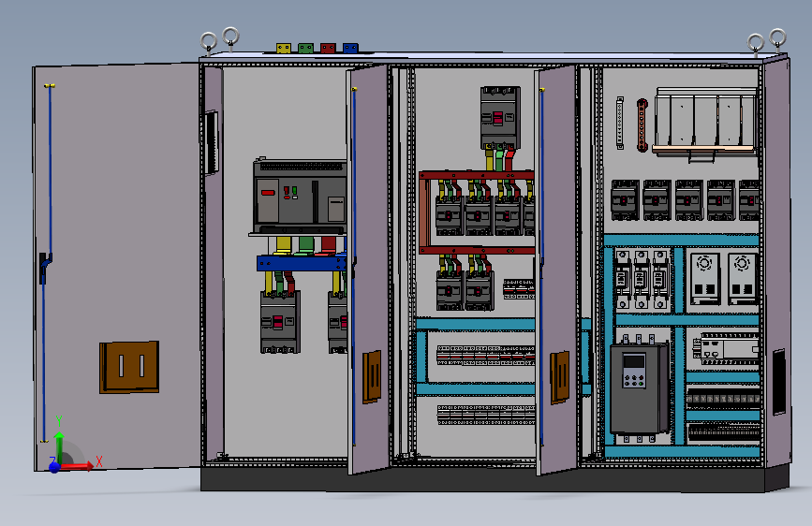Click the red X axis arrow of the triad
Screen dimensions: 812x526
point(78,466)
